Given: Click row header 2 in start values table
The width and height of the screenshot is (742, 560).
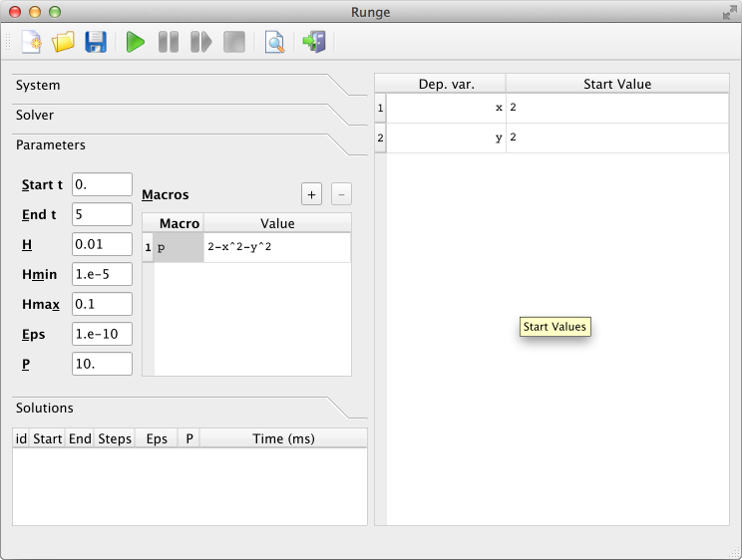Looking at the screenshot, I should (x=380, y=138).
